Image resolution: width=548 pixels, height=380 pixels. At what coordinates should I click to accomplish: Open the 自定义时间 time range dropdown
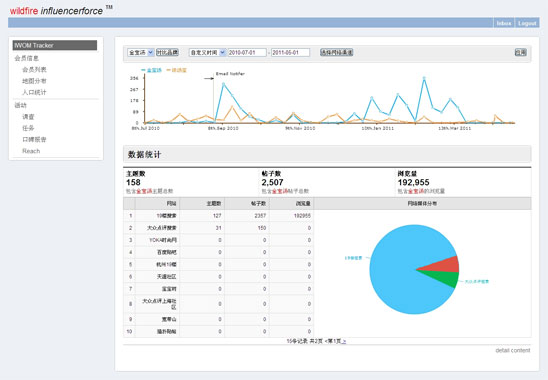pyautogui.click(x=207, y=52)
